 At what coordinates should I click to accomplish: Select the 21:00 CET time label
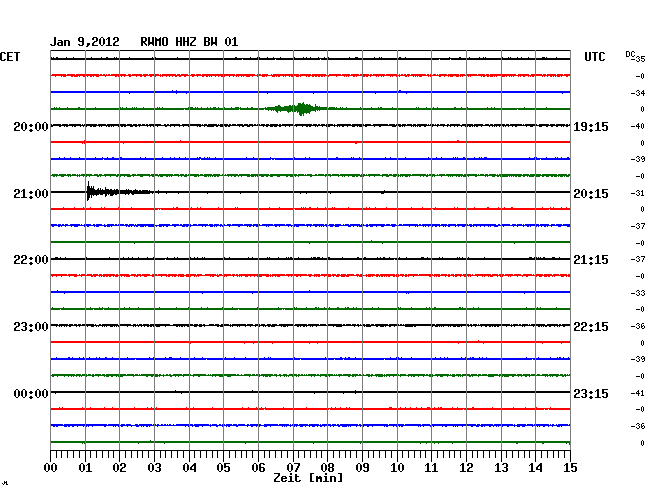click(x=31, y=194)
